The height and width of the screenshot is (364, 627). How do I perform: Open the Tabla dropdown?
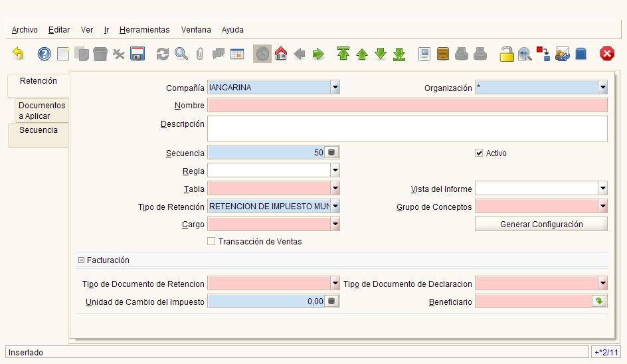tap(335, 189)
